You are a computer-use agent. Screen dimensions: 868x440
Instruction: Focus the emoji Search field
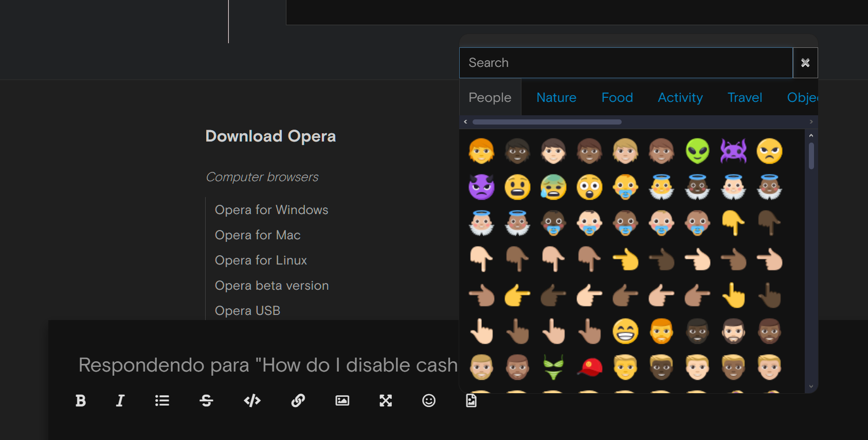[x=626, y=63]
